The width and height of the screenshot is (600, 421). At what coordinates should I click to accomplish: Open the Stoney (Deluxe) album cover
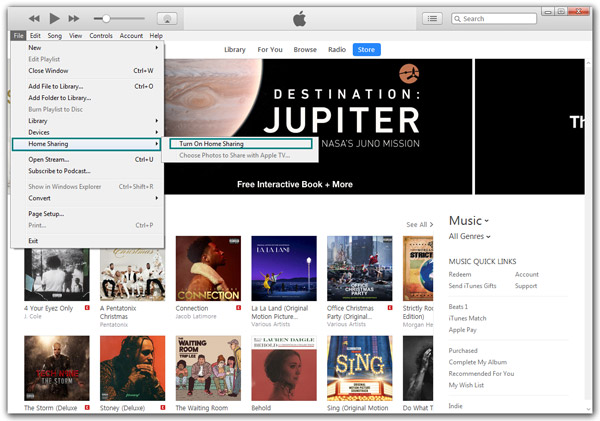(x=132, y=368)
